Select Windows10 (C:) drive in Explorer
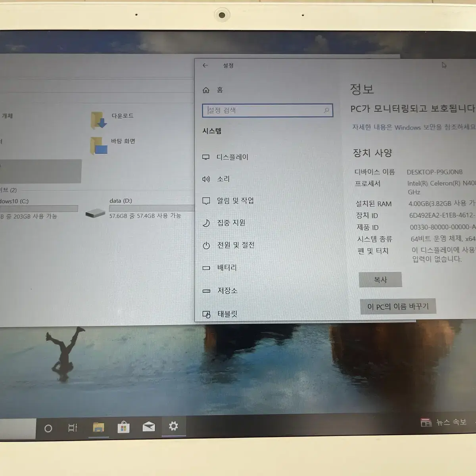 pos(39,209)
